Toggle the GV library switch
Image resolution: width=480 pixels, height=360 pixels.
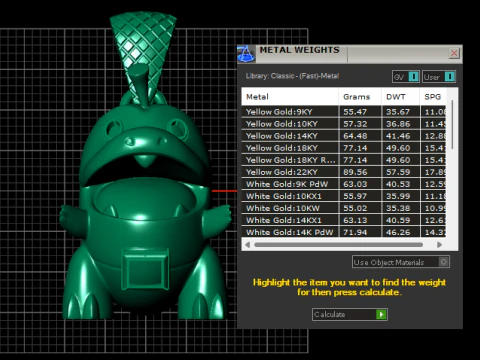406,77
